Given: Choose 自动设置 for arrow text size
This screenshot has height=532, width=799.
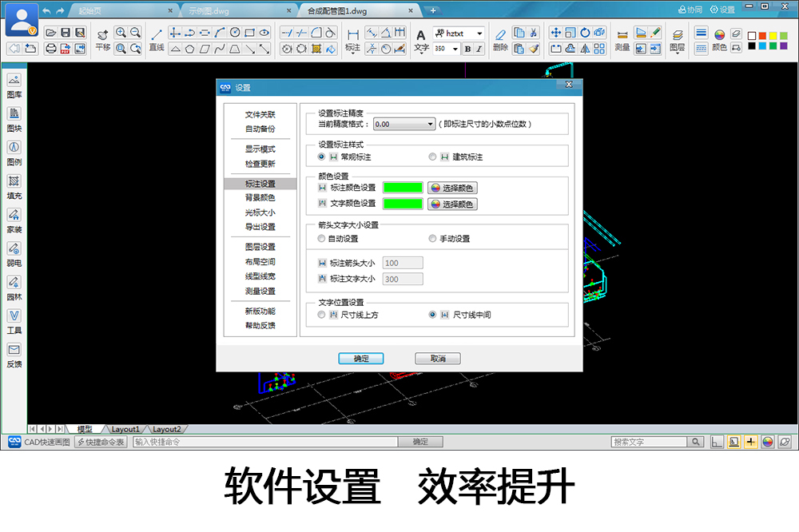Looking at the screenshot, I should pos(322,239).
